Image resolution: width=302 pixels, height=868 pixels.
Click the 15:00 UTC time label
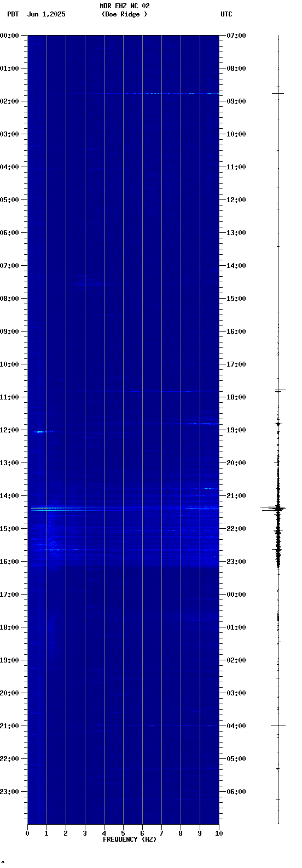pyautogui.click(x=236, y=299)
